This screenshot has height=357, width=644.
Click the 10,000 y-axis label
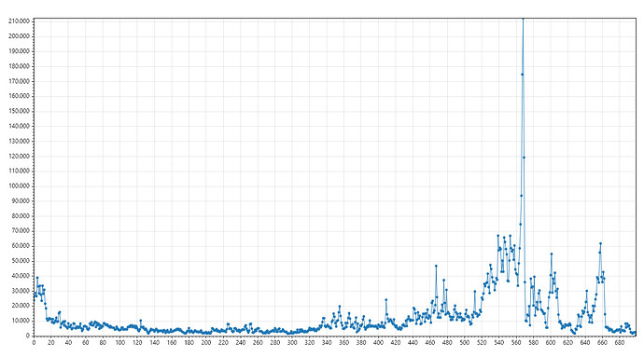20,321
